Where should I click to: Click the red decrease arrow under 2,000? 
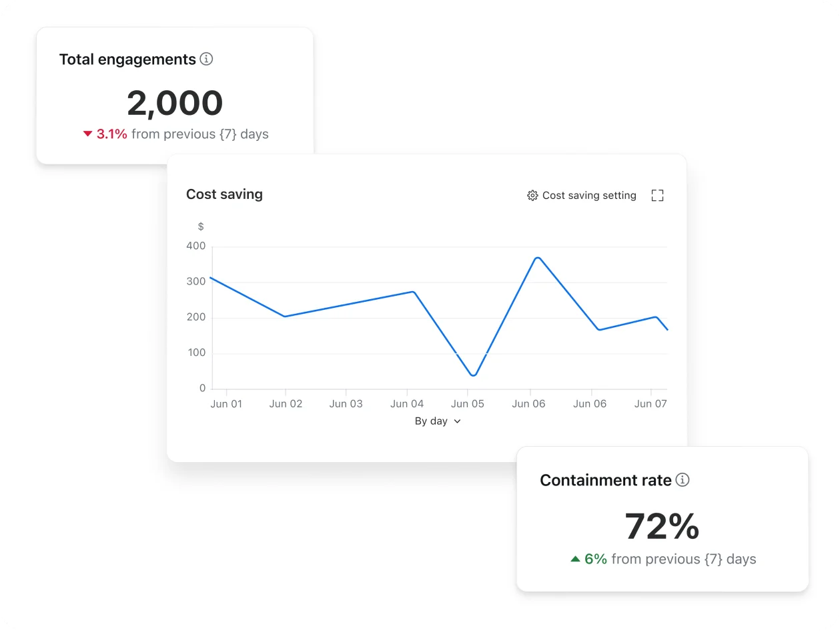click(87, 134)
